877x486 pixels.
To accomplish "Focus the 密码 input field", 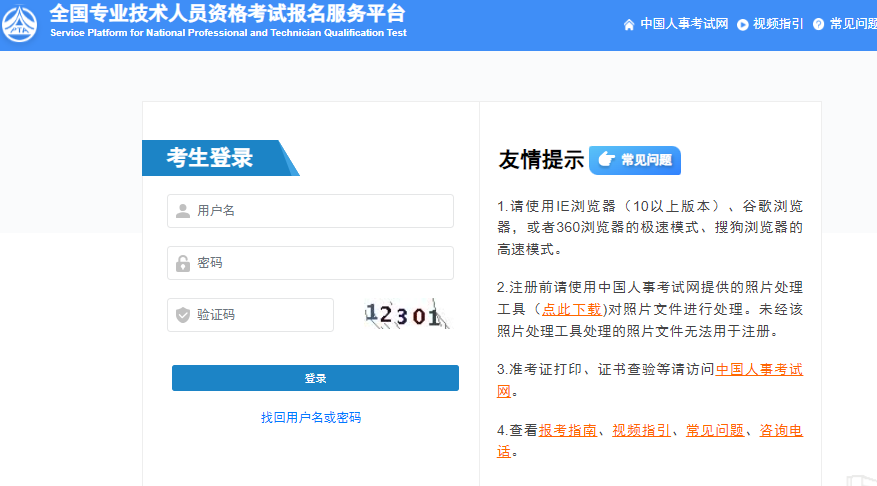I will pyautogui.click(x=320, y=263).
